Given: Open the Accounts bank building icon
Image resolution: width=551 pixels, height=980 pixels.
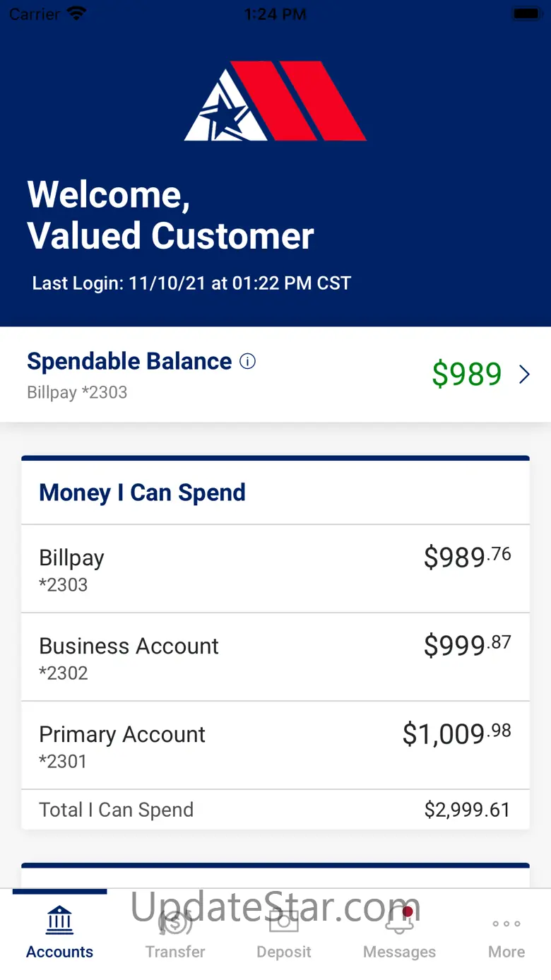Looking at the screenshot, I should pyautogui.click(x=59, y=919).
